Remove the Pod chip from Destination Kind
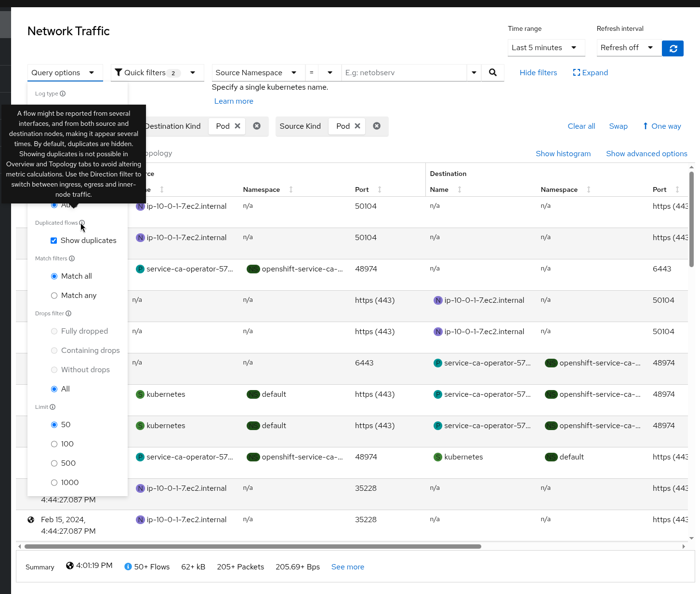 [x=238, y=126]
